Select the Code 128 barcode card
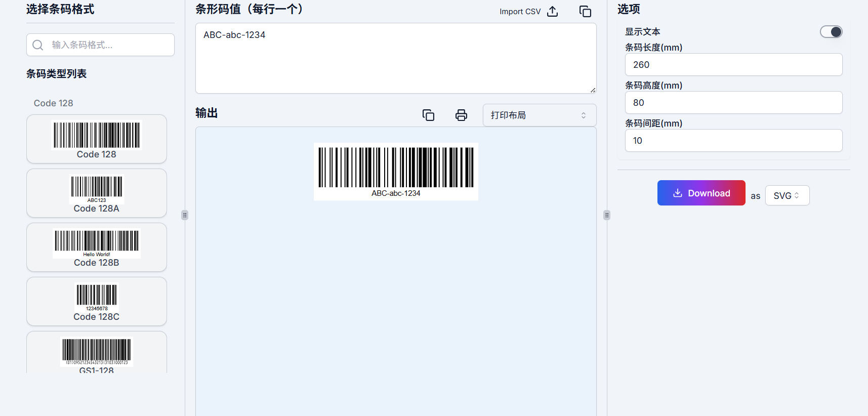This screenshot has width=868, height=416. pyautogui.click(x=97, y=139)
